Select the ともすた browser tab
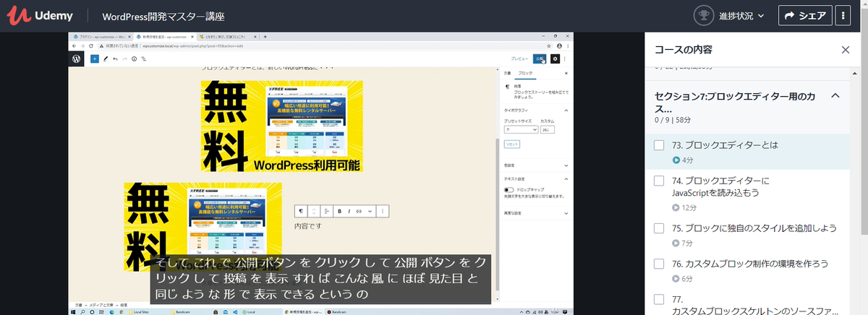The height and width of the screenshot is (315, 868). tap(225, 36)
